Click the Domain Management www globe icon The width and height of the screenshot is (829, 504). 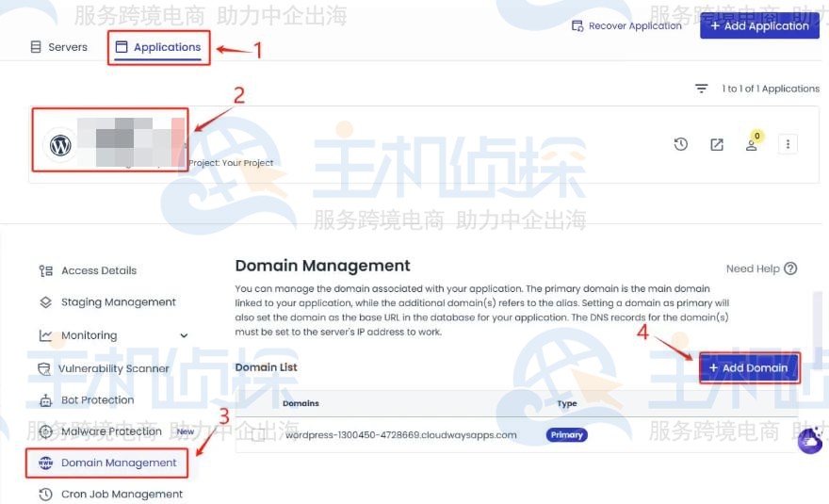(x=46, y=463)
